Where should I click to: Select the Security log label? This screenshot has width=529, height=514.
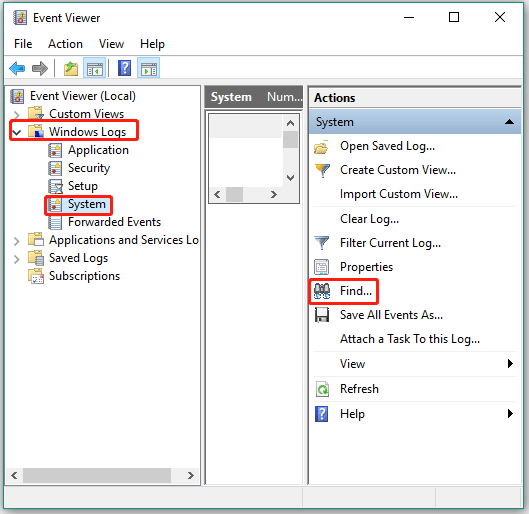tap(89, 168)
